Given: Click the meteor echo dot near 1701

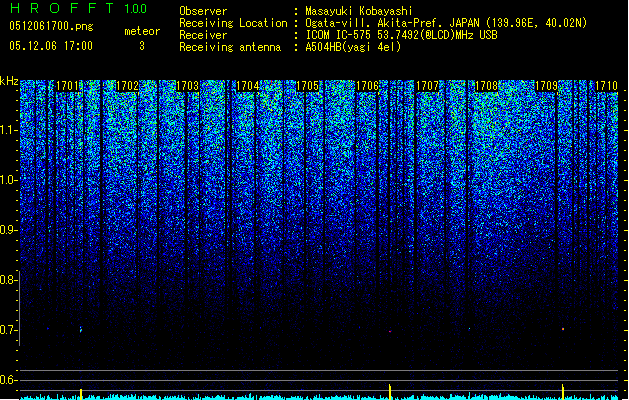Looking at the screenshot, I should tap(81, 329).
